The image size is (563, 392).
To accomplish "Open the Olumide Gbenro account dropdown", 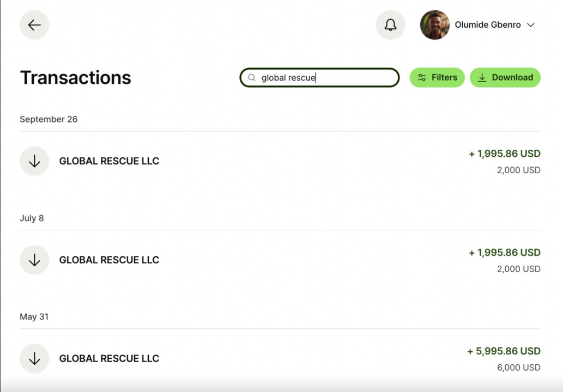I will coord(487,25).
